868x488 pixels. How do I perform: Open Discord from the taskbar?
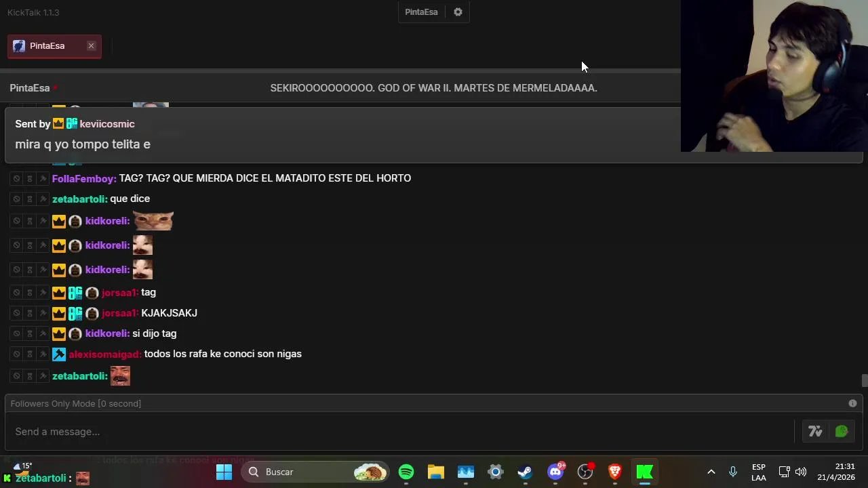pyautogui.click(x=555, y=472)
